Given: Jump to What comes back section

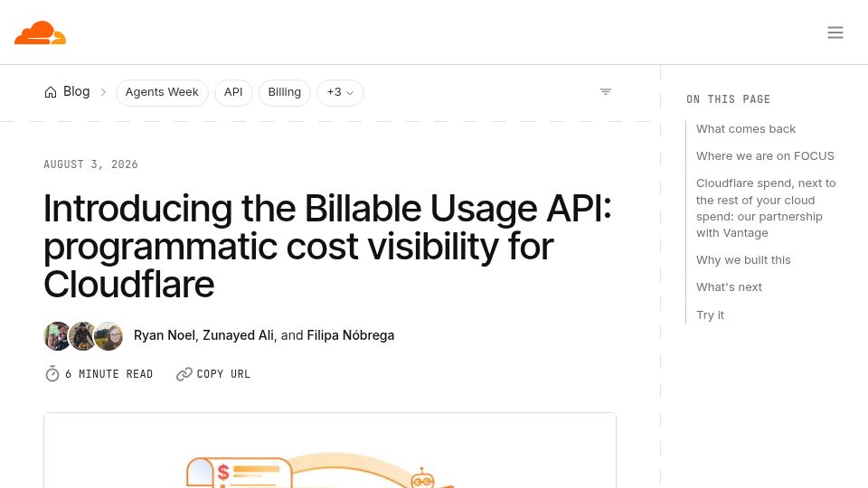Looking at the screenshot, I should point(746,129).
